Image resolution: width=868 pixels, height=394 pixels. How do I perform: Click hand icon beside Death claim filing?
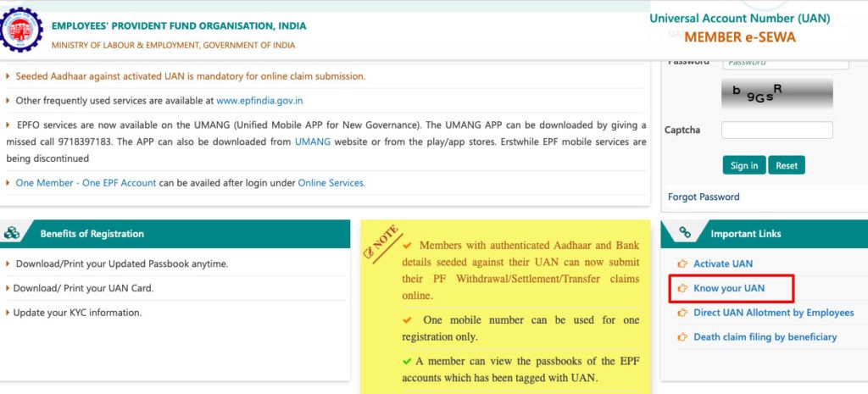point(682,337)
